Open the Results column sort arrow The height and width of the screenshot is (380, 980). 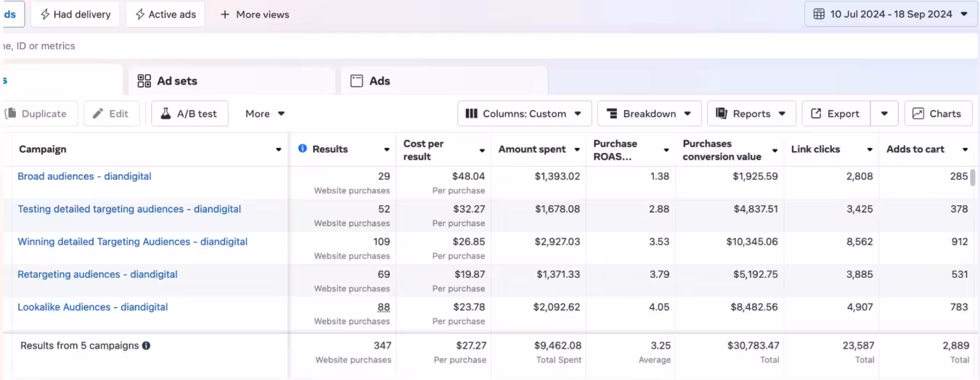[386, 149]
